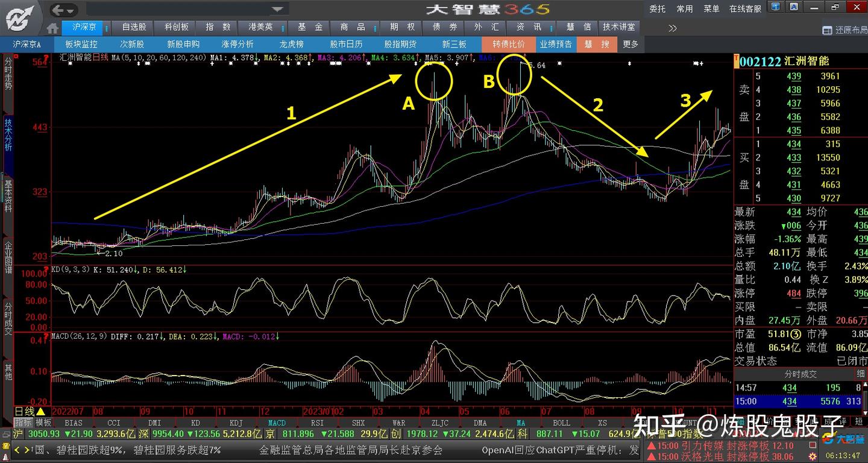Open the 沪深京 options dots

[x=107, y=27]
